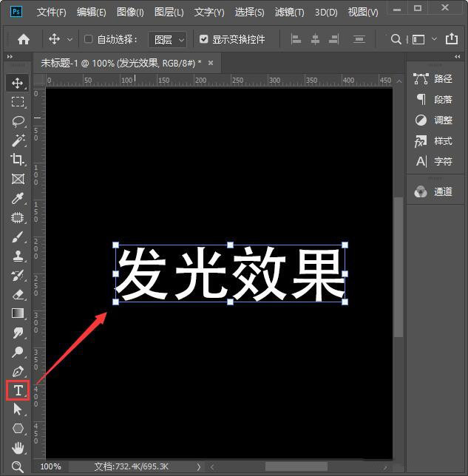This screenshot has height=476, width=468.
Task: Select the Horizontal Type tool
Action: pos(18,390)
